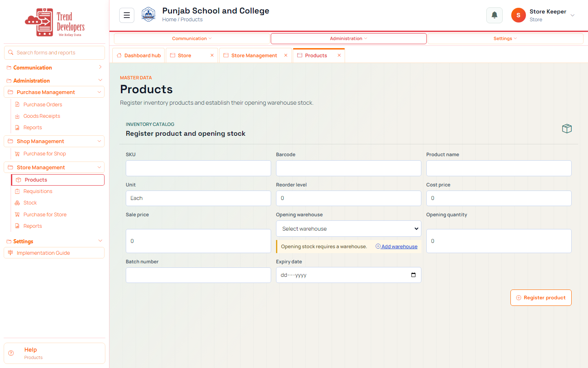
Task: Open Requisitions in sidebar
Action: point(38,191)
